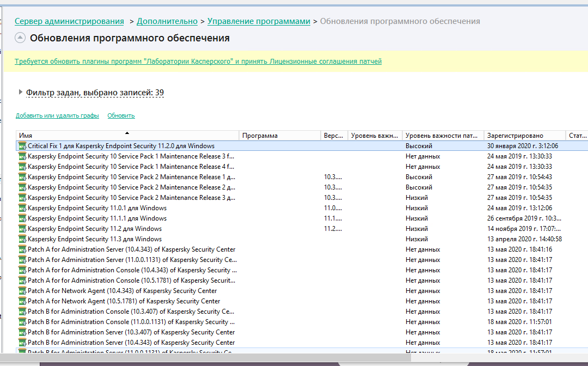Click icon of Kaspersky Endpoint Security 11.1.1 row
The height and width of the screenshot is (366, 588).
click(x=22, y=218)
